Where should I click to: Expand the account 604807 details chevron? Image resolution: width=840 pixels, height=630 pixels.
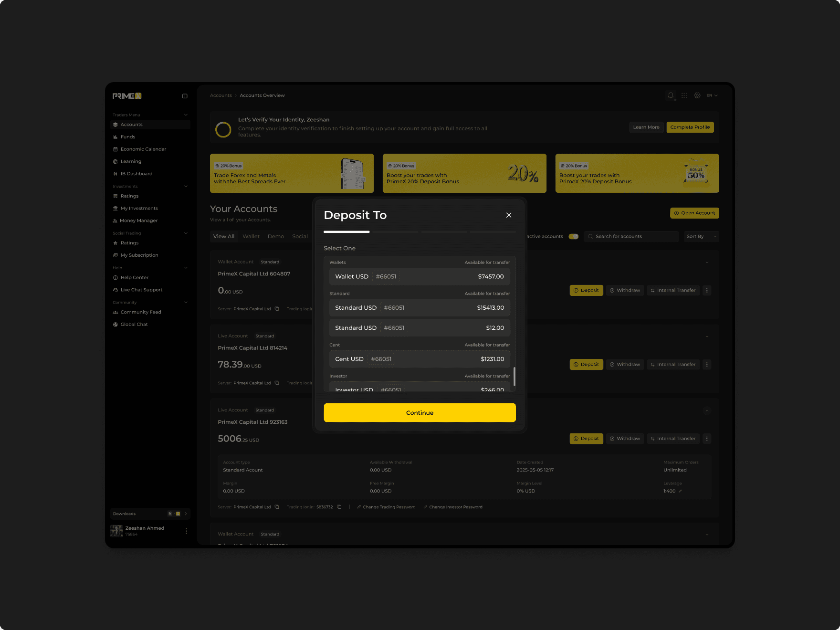click(707, 262)
